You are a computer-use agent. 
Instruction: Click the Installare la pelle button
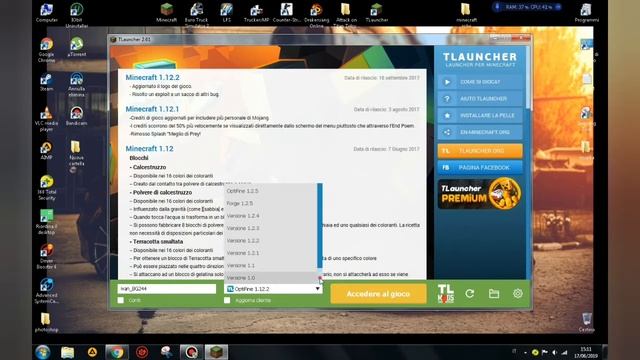pos(480,116)
